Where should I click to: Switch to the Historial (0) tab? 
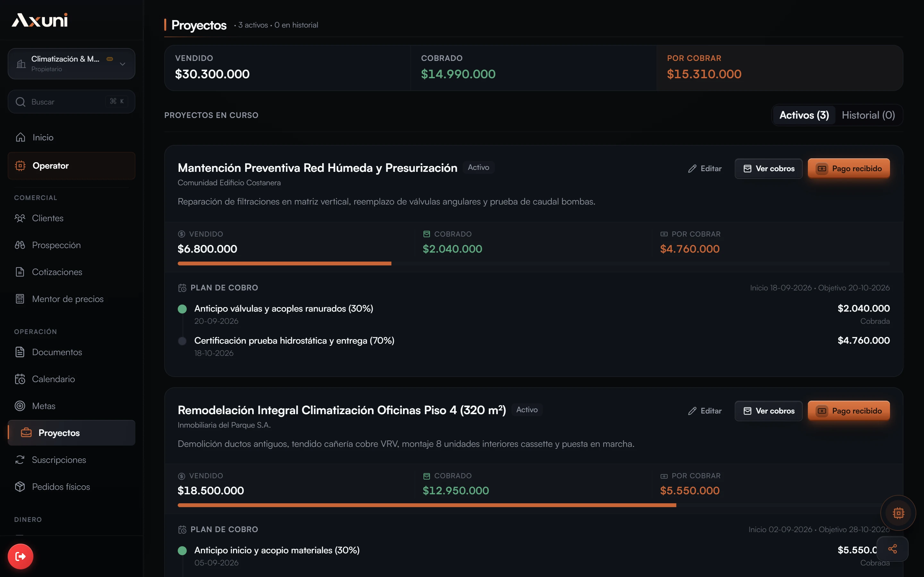pyautogui.click(x=868, y=115)
